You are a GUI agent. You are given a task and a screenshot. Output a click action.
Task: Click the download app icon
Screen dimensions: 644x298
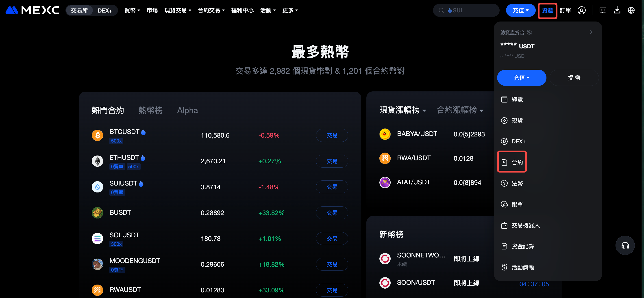pos(617,10)
